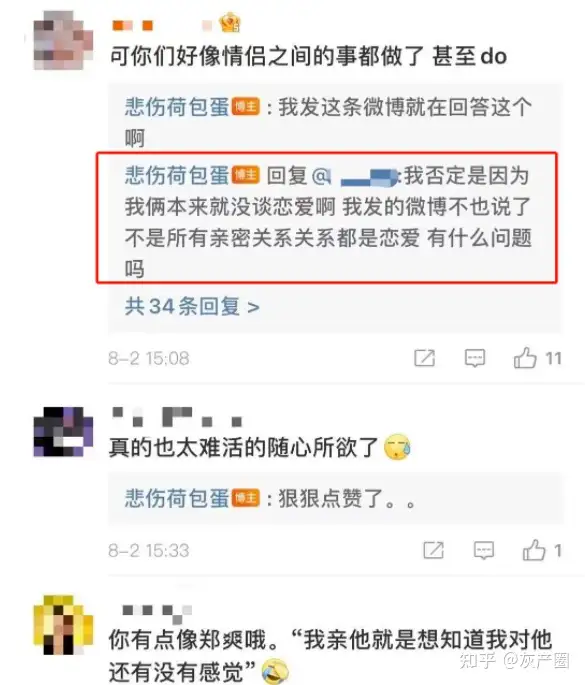
Task: Like the comment posted at 15:33
Action: click(x=534, y=550)
